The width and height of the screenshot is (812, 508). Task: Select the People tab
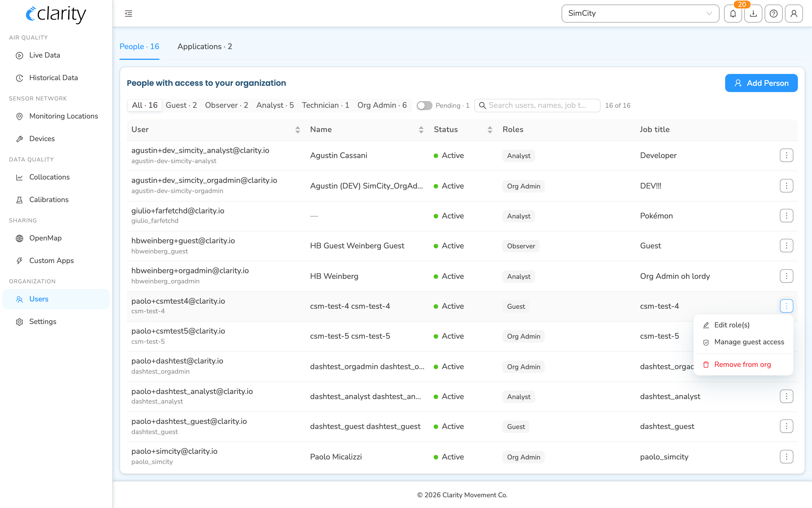coord(139,46)
